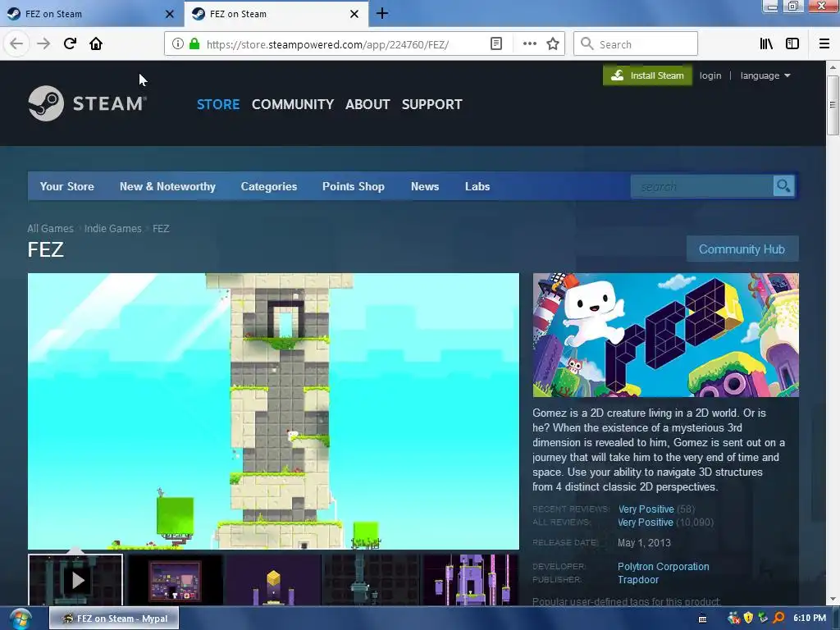Click the Install Steam button
The width and height of the screenshot is (840, 630).
648,75
